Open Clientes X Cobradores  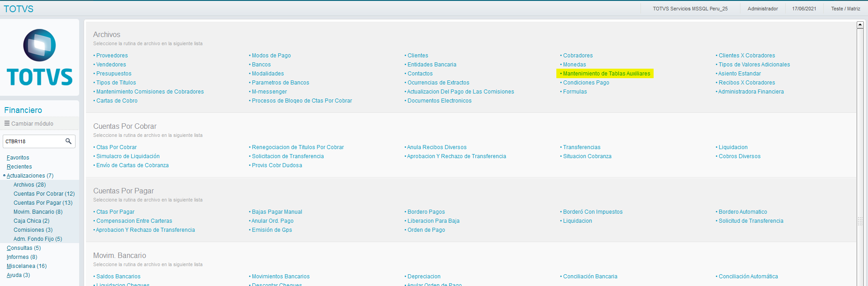(747, 56)
